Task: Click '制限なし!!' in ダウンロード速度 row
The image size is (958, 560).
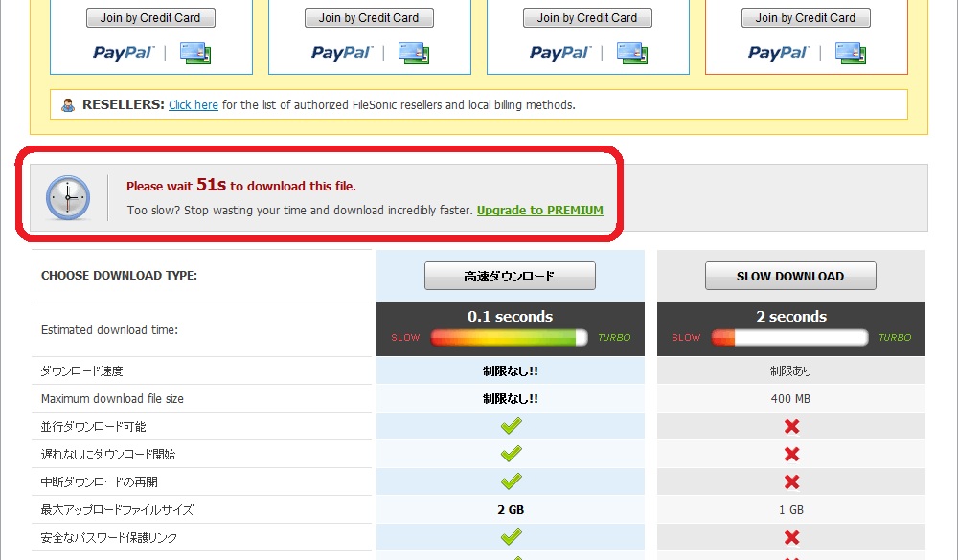Action: pos(511,370)
